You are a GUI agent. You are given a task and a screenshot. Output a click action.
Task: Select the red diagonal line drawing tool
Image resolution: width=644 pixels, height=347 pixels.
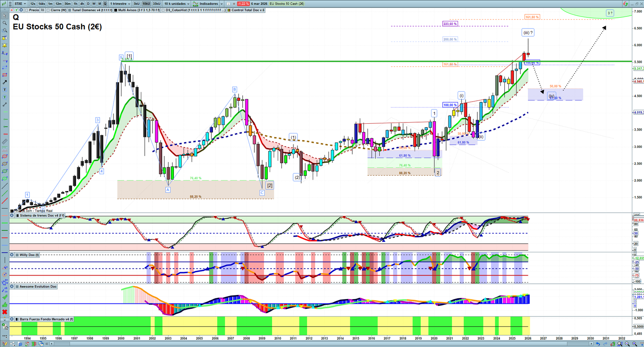[4, 201]
